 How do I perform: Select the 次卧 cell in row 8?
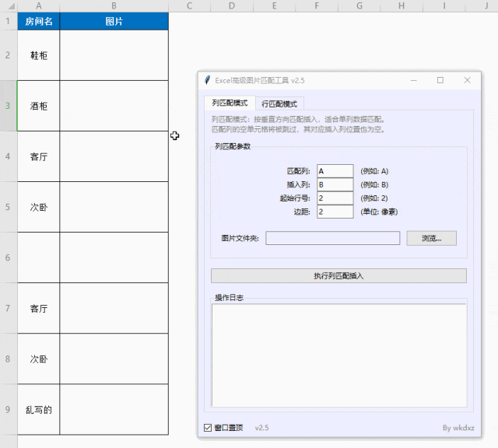coord(39,359)
